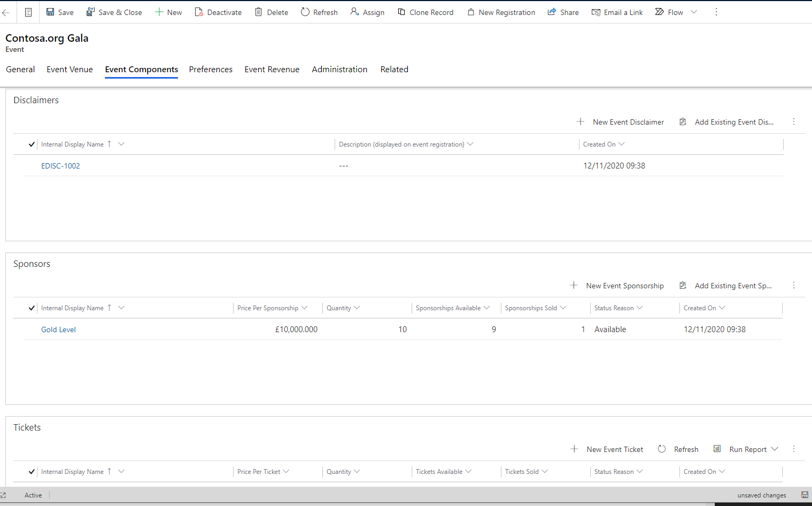This screenshot has width=812, height=506.
Task: Click the pop-out icon in status bar
Action: [3, 495]
